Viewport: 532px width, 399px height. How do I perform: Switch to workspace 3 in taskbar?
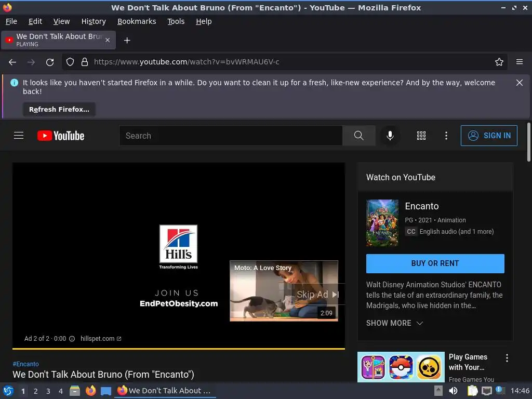pyautogui.click(x=48, y=391)
